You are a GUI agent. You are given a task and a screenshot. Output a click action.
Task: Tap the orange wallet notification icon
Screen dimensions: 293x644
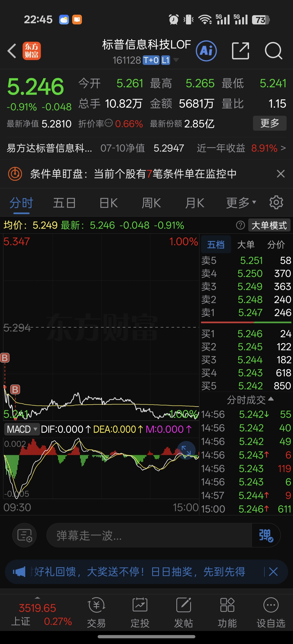click(x=77, y=20)
